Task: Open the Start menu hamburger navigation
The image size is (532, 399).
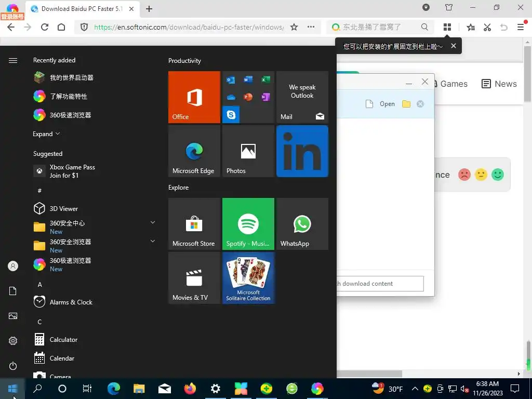Action: pos(13,60)
